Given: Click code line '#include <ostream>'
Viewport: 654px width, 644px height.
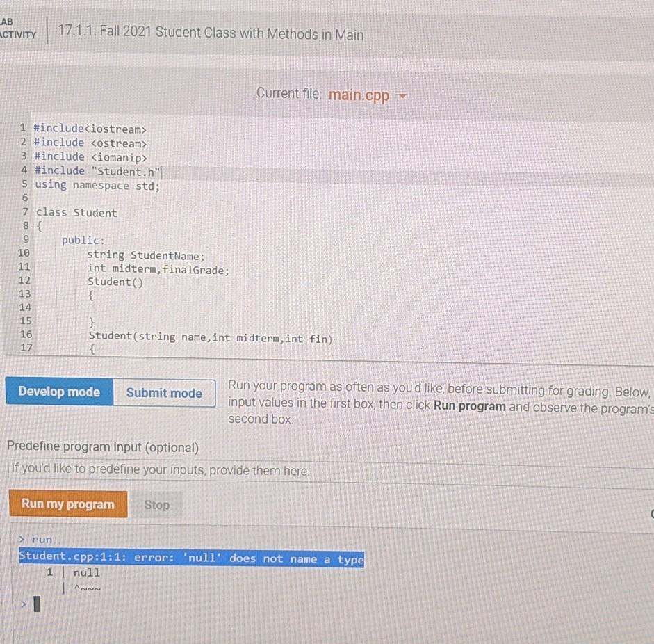Looking at the screenshot, I should coord(90,143).
